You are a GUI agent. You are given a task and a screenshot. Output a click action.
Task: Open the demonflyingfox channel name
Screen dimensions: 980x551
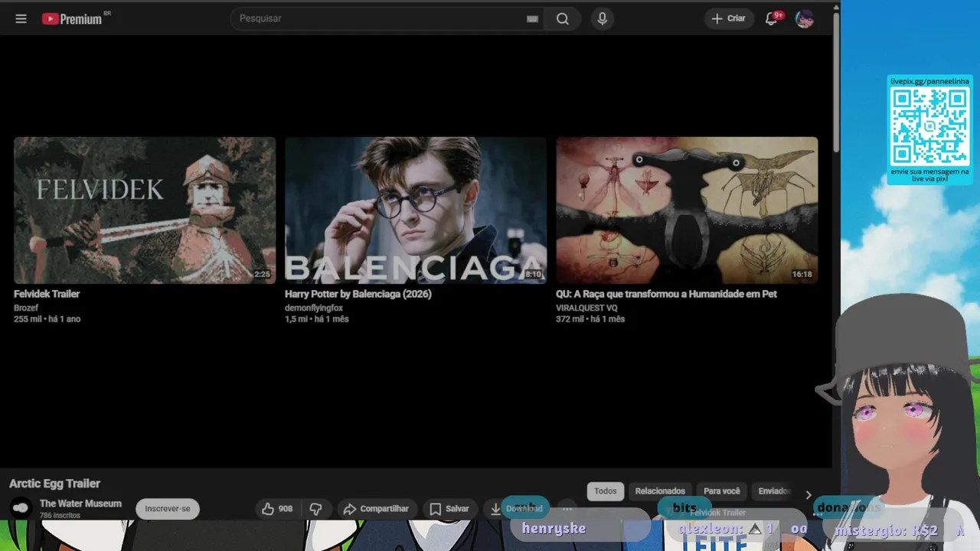point(314,308)
